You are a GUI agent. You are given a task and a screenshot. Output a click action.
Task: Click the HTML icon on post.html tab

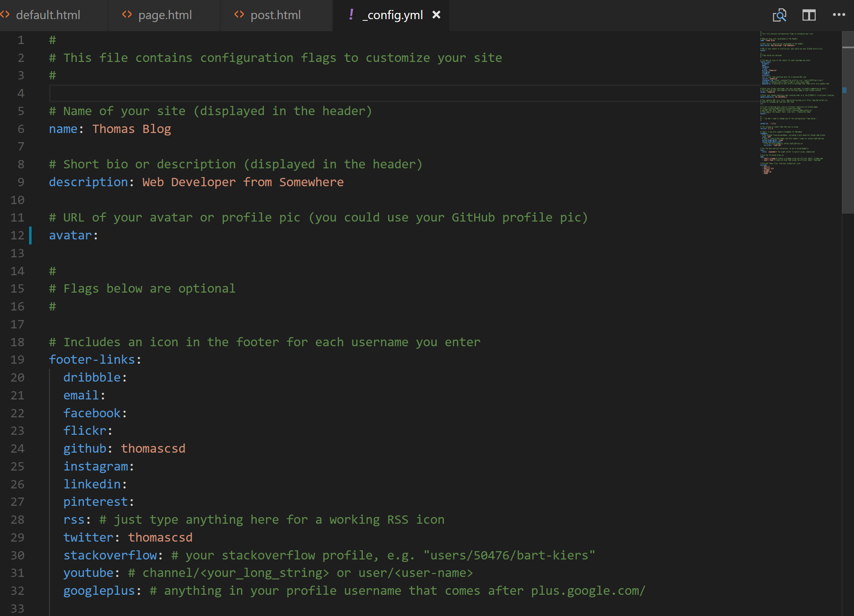click(239, 15)
